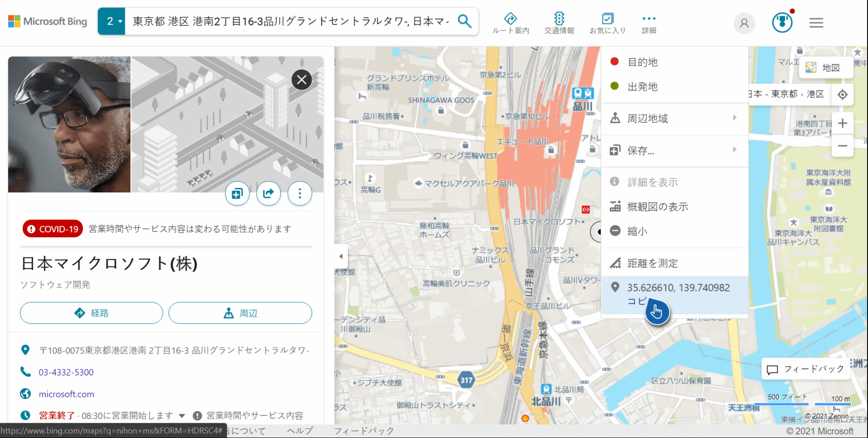Click the COVID-19 alert badge
The image size is (868, 438).
pos(53,229)
